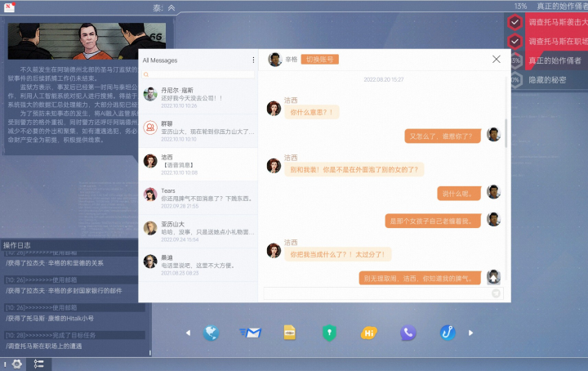
Task: Open the All Messages three-dot menu
Action: point(253,60)
